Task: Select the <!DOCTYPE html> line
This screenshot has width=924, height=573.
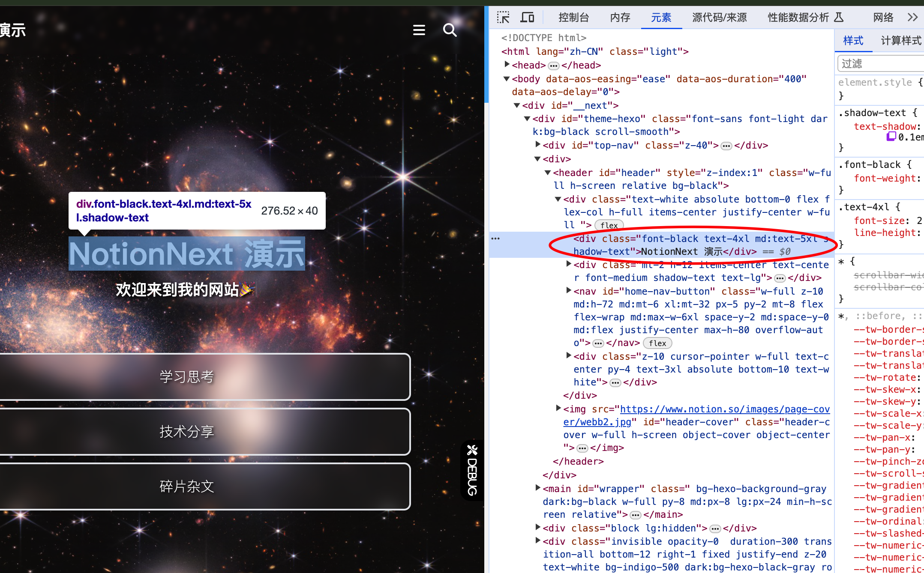Action: tap(544, 38)
